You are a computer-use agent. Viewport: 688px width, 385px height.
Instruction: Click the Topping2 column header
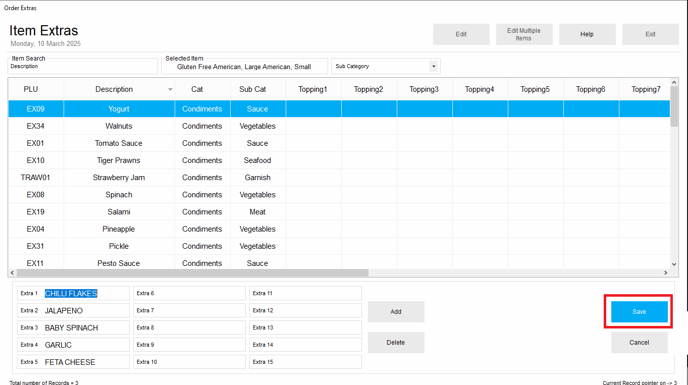coord(369,89)
